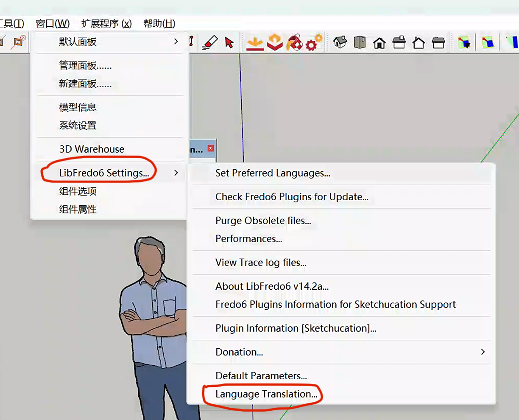519x420 pixels.
Task: Expand LibFredo6 Settings submenu arrow
Action: click(x=176, y=173)
